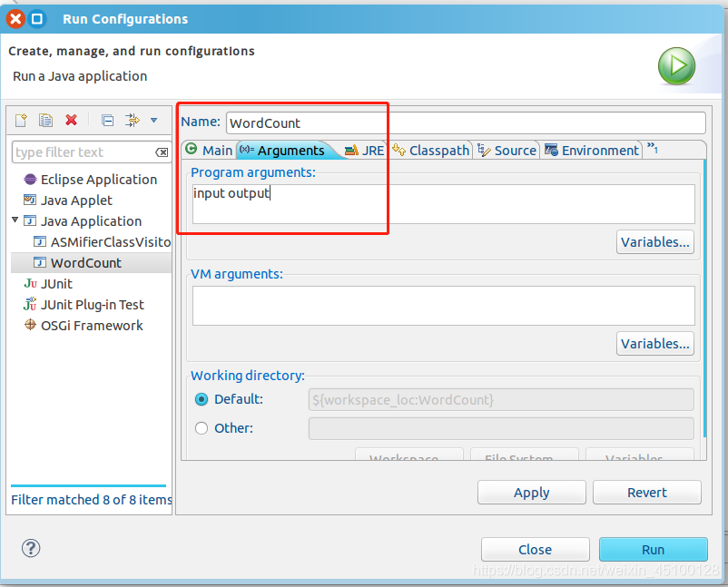The width and height of the screenshot is (728, 587).
Task: Select OSGi Framework configuration type
Action: click(x=92, y=326)
